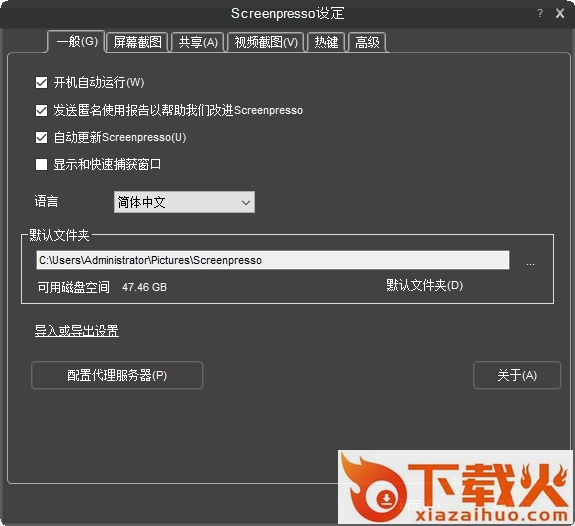Click the 可用磁盘空间 label
The image size is (575, 526).
(x=74, y=287)
